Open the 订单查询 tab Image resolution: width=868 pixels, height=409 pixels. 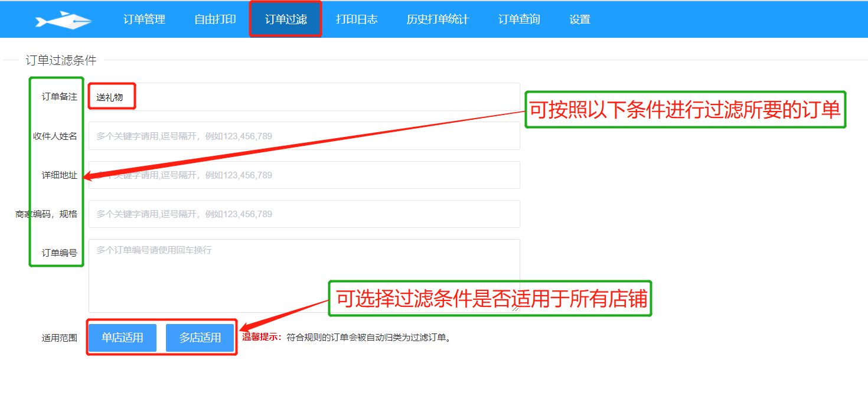(519, 19)
